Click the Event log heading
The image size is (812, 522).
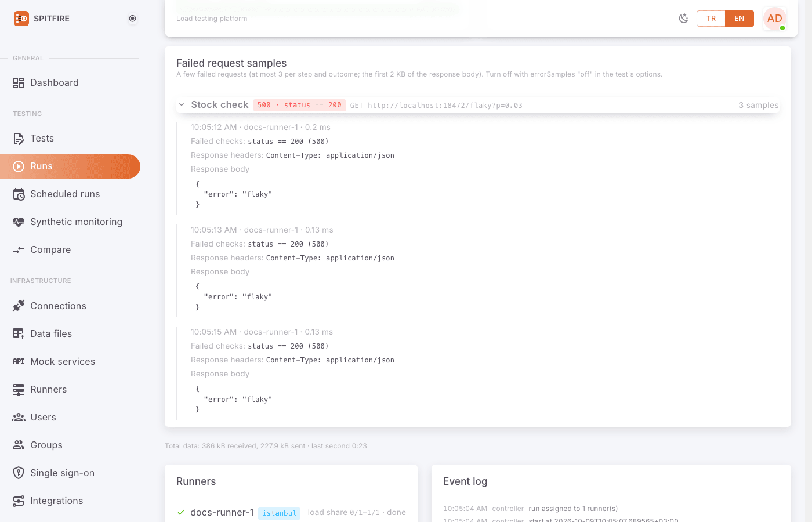coord(465,481)
